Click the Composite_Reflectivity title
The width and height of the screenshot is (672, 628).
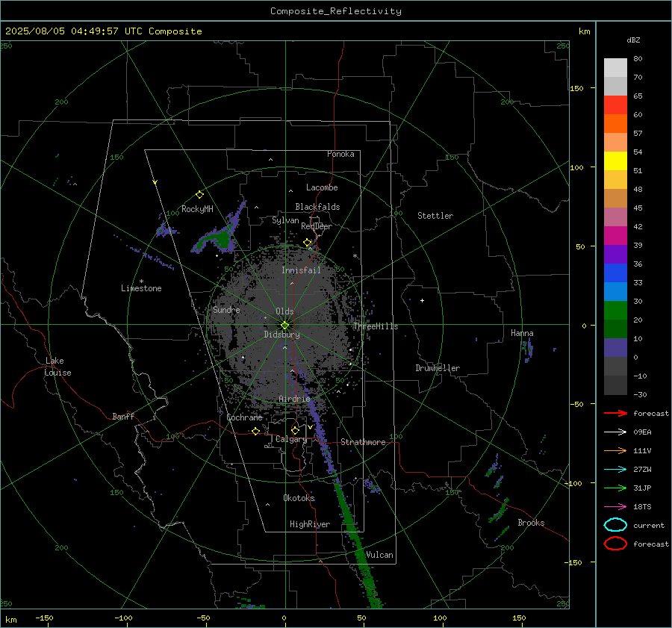336,11
